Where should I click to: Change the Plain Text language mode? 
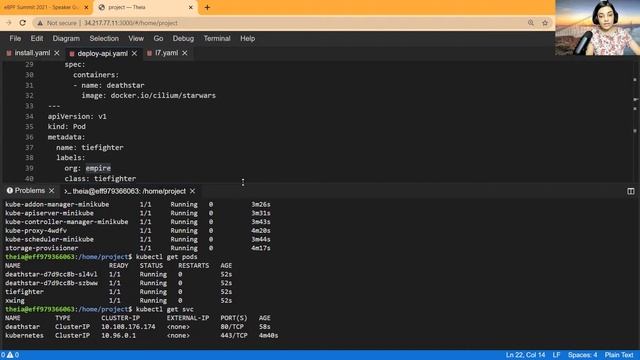(x=619, y=355)
